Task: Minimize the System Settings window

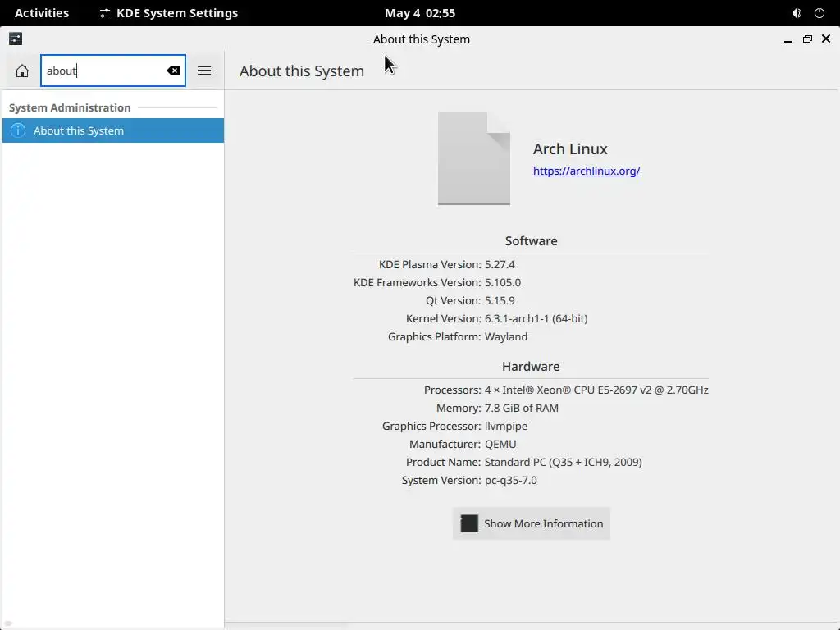Action: 788,39
